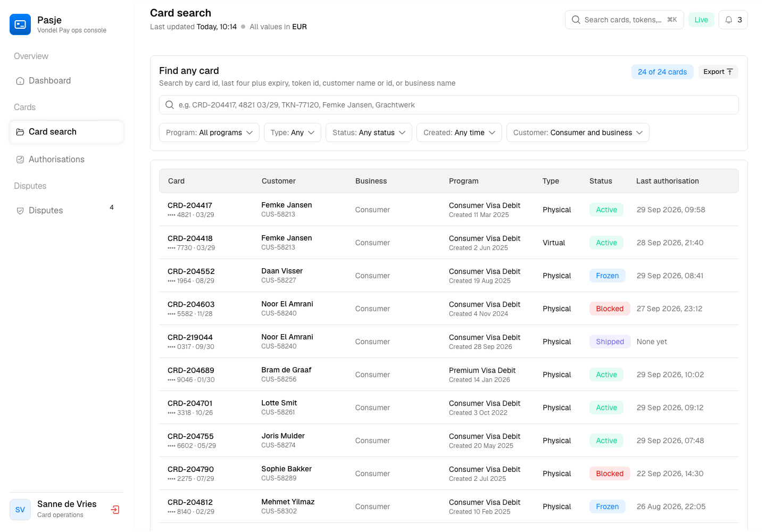Click the Status column header
Screen dimensions: 766x532
pyautogui.click(x=601, y=181)
